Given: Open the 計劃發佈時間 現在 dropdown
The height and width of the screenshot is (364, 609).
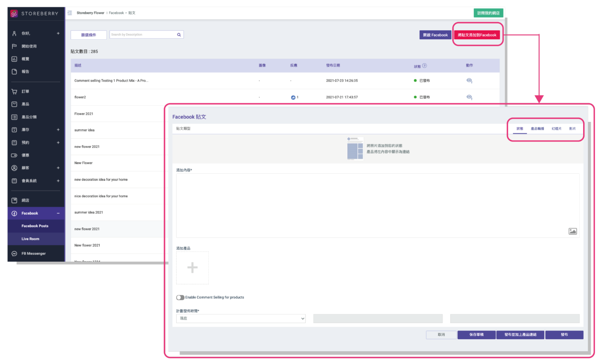Looking at the screenshot, I should click(x=241, y=319).
